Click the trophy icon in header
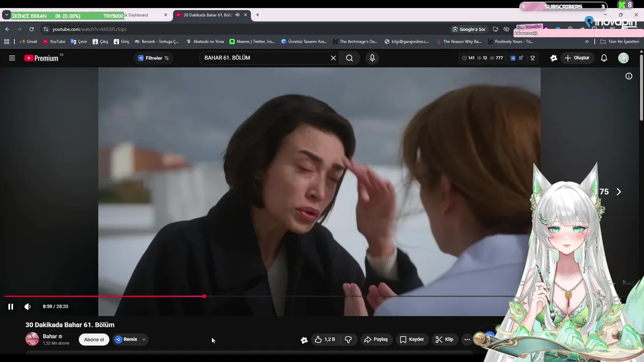644x362 pixels. (532, 58)
